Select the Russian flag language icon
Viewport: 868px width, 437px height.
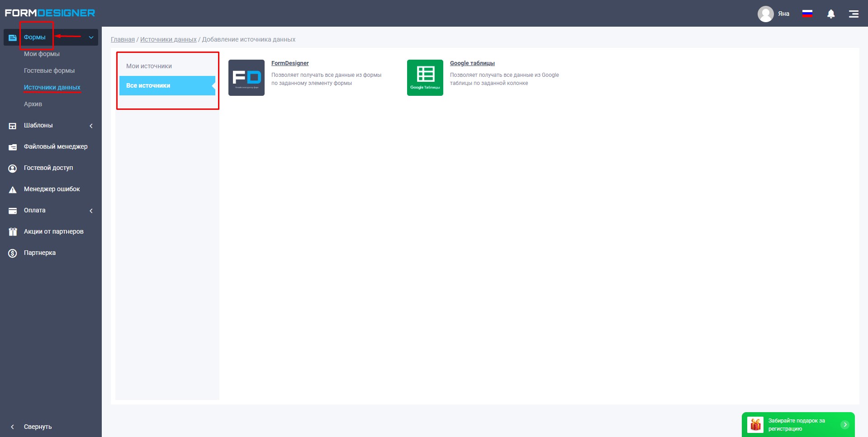click(x=807, y=14)
